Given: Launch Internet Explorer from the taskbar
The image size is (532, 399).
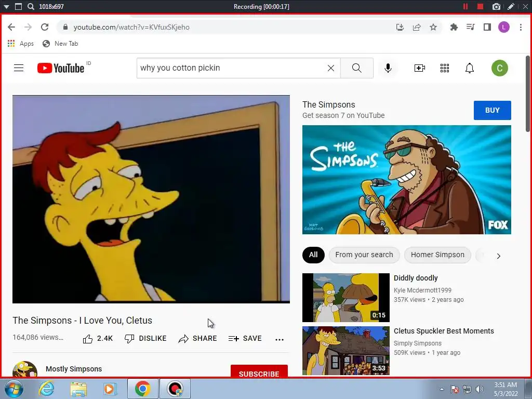Looking at the screenshot, I should pyautogui.click(x=46, y=389).
